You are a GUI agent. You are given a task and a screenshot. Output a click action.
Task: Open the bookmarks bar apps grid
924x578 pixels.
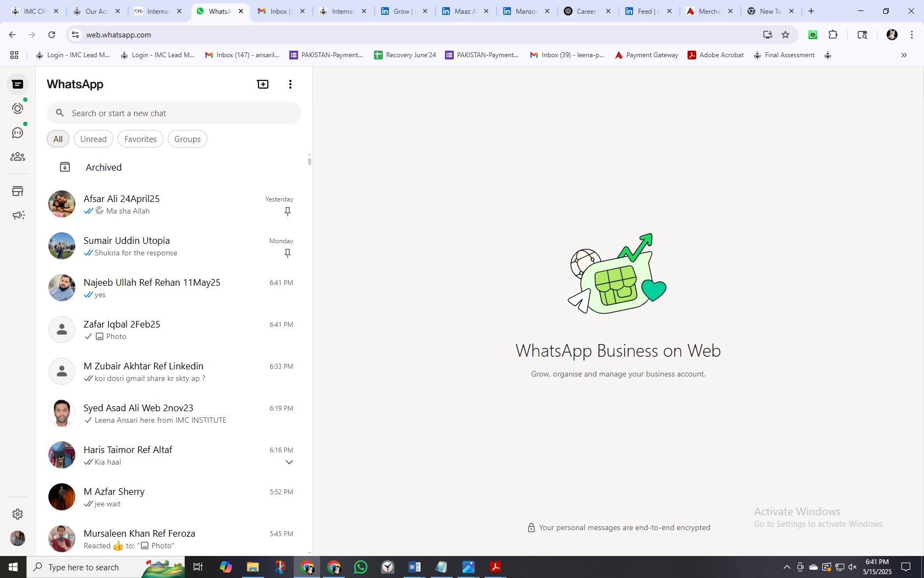coord(14,55)
